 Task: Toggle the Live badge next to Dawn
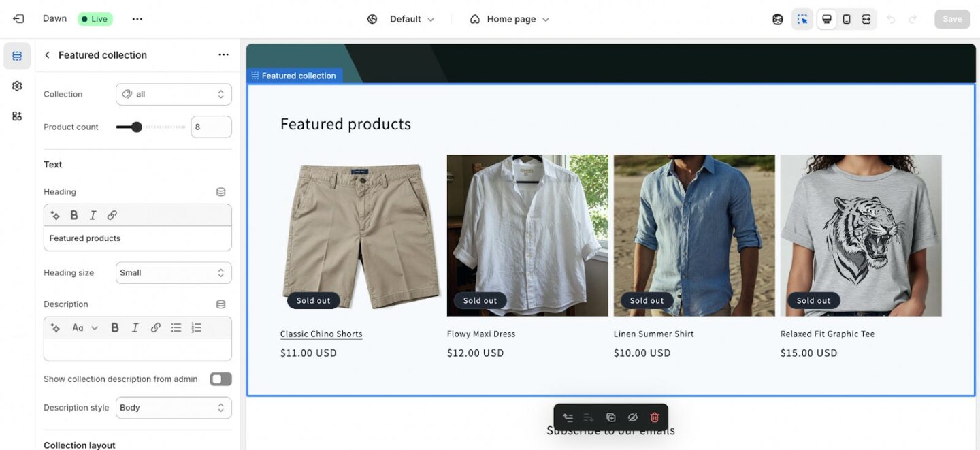click(x=94, y=18)
